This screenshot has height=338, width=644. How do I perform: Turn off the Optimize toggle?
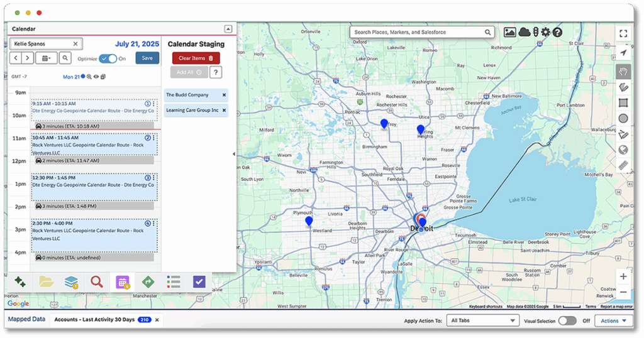108,58
